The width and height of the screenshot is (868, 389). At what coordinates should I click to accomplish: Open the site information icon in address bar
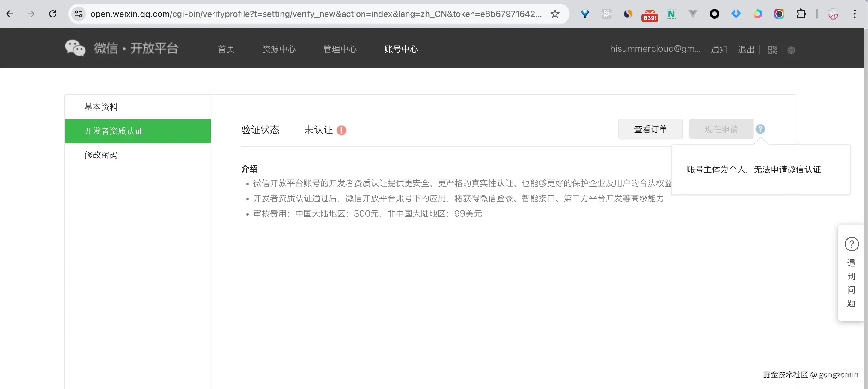tap(79, 14)
